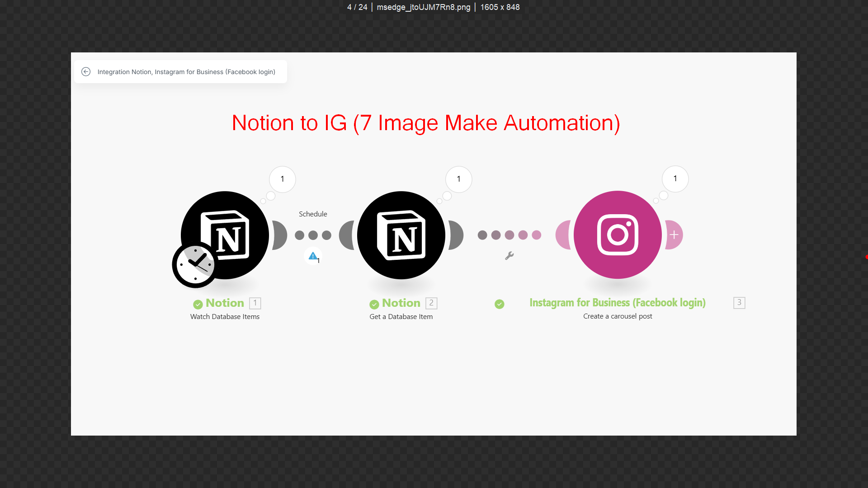
Task: Click the wrench icon between Notion and Instagram
Action: (x=509, y=256)
